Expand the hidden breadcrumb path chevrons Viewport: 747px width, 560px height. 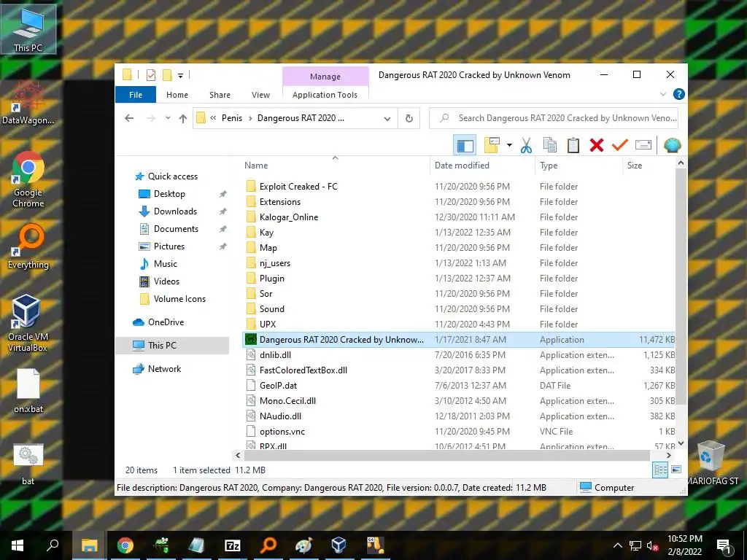214,118
